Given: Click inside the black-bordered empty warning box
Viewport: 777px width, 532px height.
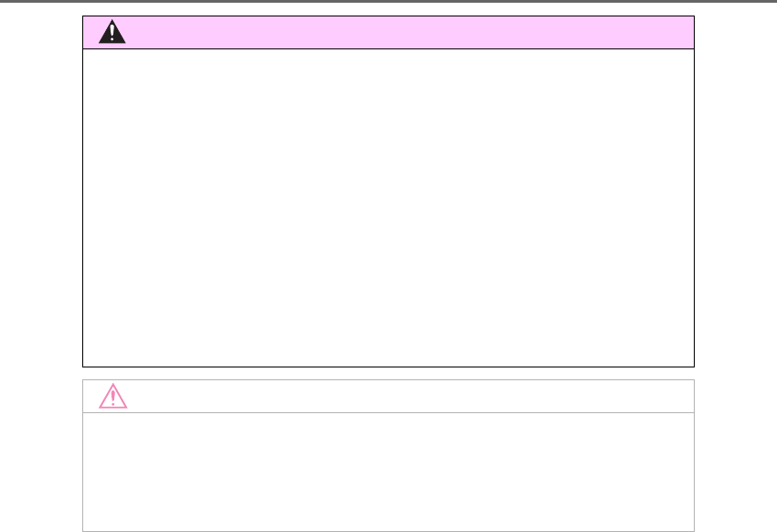Looking at the screenshot, I should [388, 207].
